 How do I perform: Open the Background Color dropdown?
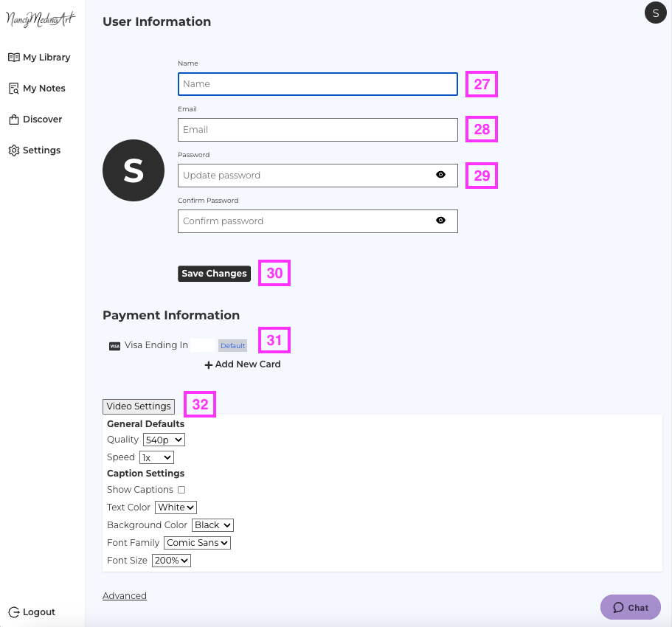(x=212, y=525)
